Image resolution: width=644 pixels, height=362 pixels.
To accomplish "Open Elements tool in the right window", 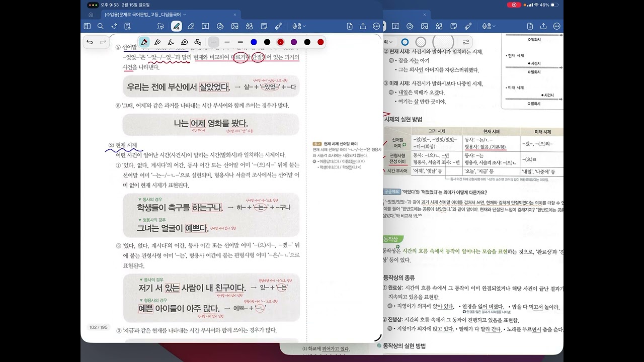I will (x=439, y=26).
